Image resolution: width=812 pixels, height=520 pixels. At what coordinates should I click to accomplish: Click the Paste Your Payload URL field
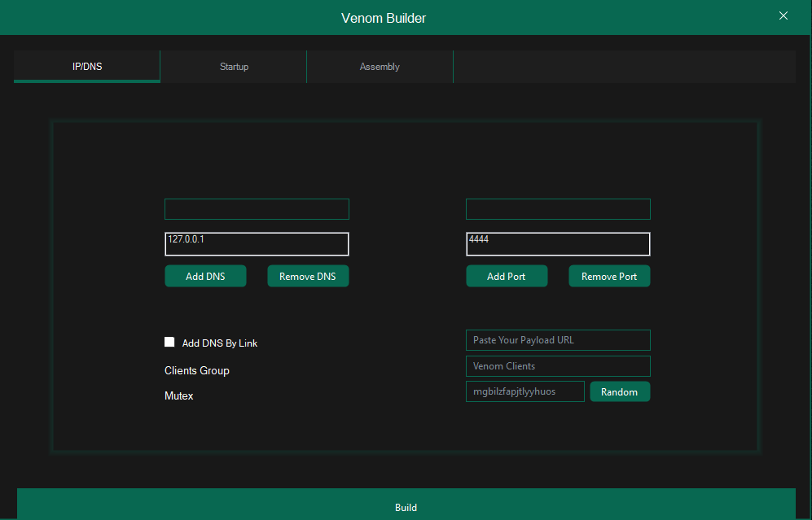coord(558,340)
